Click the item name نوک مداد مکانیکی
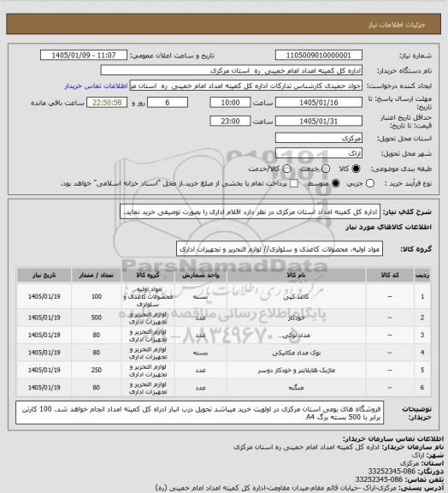 [297, 353]
